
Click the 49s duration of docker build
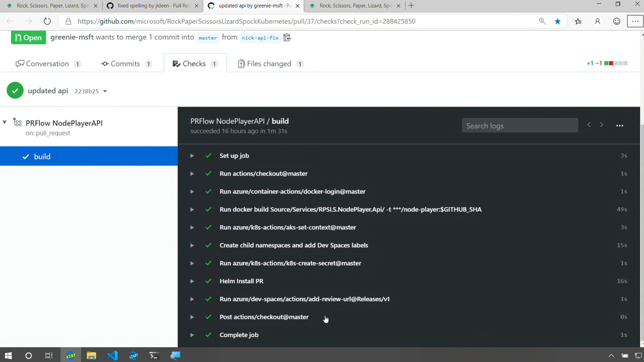(x=622, y=210)
